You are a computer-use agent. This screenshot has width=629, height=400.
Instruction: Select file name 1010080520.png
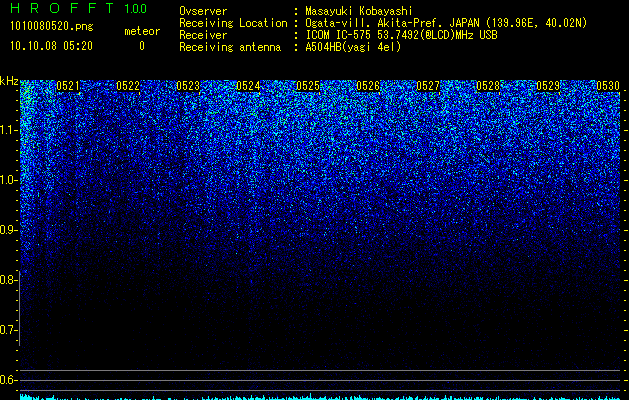52,27
